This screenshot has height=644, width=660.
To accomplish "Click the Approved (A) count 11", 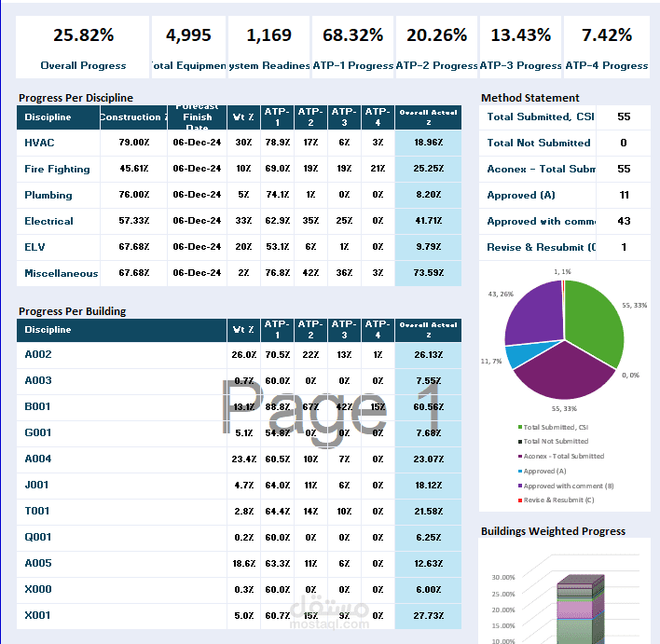I will point(624,196).
